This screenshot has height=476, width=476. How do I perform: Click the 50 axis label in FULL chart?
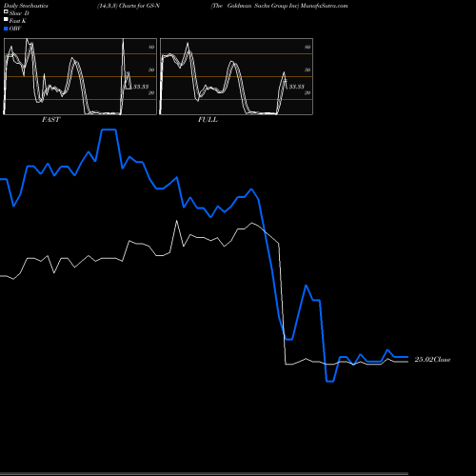coord(307,69)
